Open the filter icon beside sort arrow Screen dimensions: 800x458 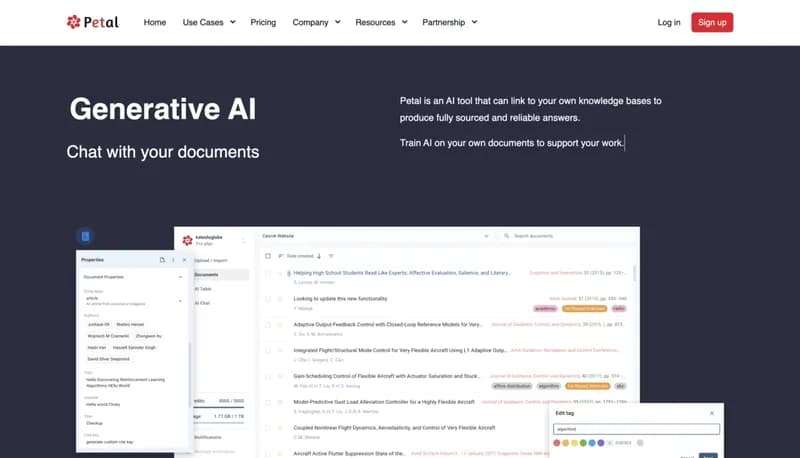tap(331, 256)
